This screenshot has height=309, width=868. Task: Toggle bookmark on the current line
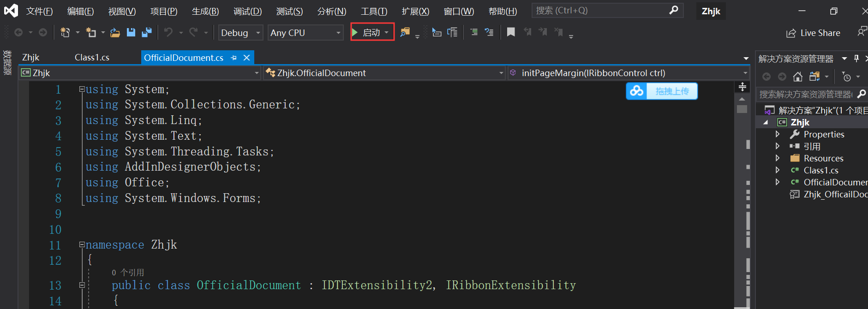click(511, 32)
